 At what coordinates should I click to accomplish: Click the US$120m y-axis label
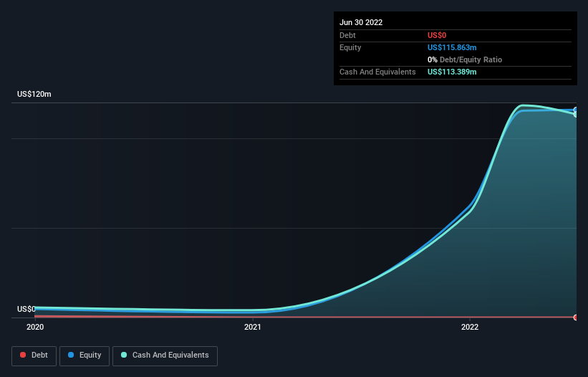(x=34, y=94)
